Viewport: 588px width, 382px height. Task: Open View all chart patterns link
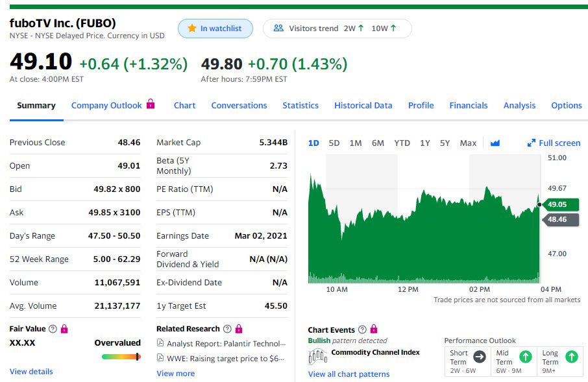pyautogui.click(x=349, y=374)
